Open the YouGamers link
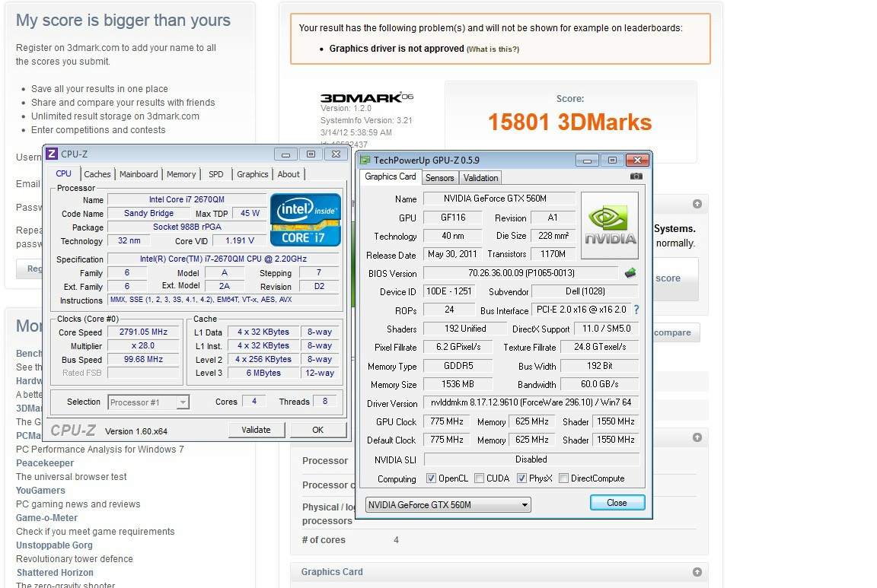Image resolution: width=877 pixels, height=588 pixels. (x=40, y=490)
